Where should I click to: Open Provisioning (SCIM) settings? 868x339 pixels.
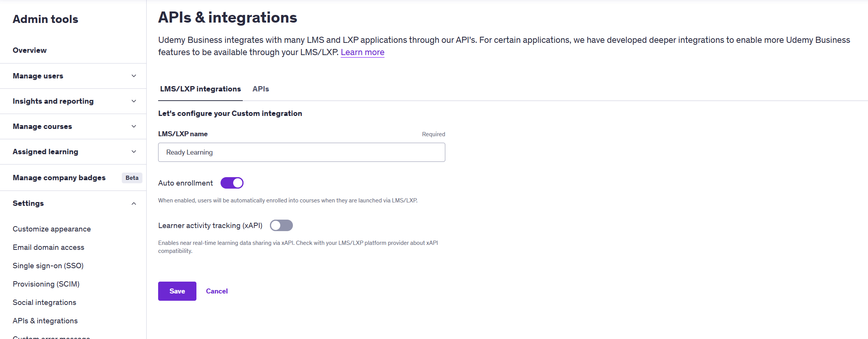(46, 284)
